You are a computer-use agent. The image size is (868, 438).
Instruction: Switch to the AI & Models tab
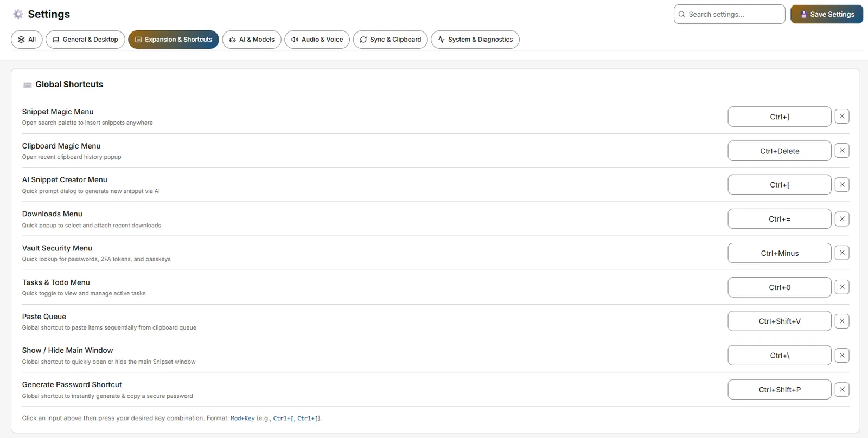point(252,40)
